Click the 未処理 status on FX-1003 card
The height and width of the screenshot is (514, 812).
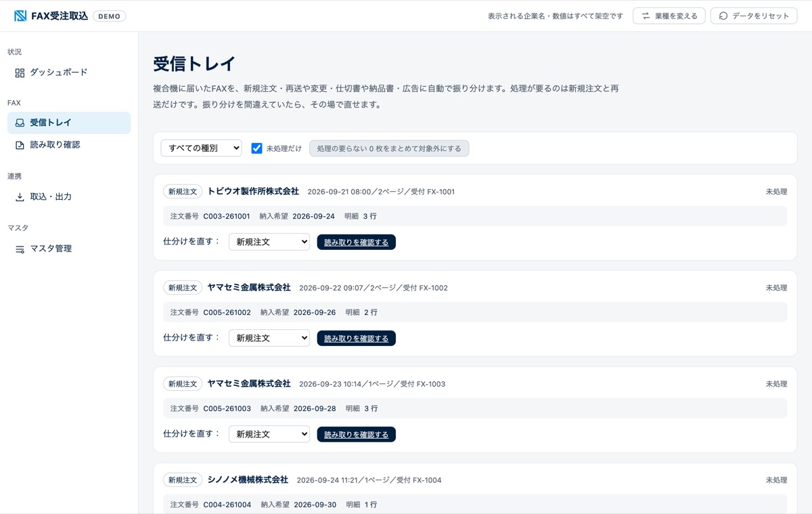pos(776,384)
